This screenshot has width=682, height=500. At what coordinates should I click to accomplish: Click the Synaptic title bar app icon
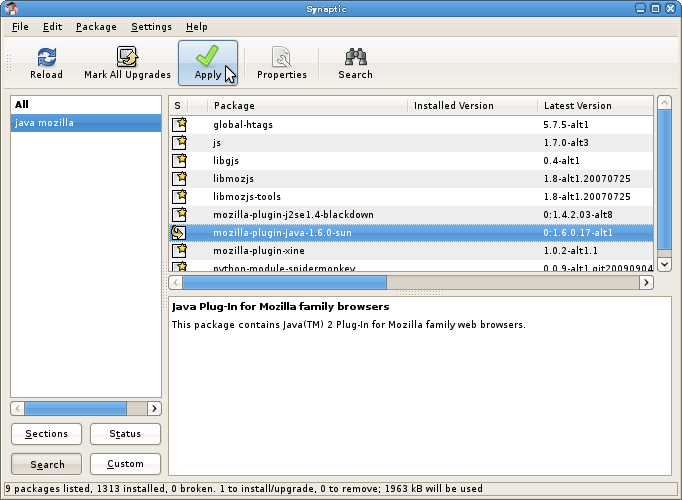click(x=11, y=9)
